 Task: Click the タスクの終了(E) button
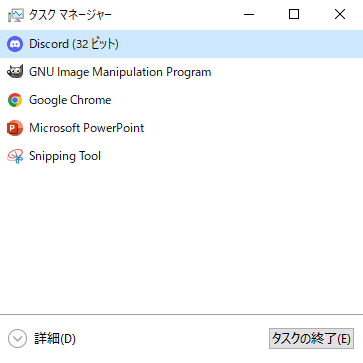click(311, 339)
